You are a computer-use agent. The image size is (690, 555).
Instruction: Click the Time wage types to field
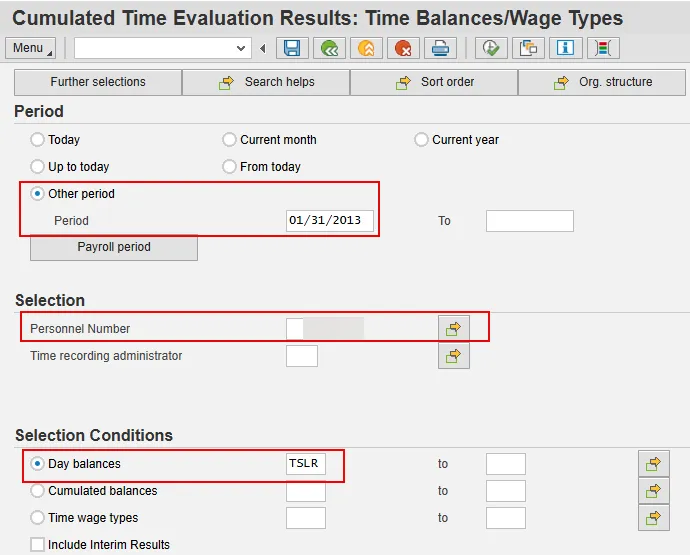coord(506,518)
